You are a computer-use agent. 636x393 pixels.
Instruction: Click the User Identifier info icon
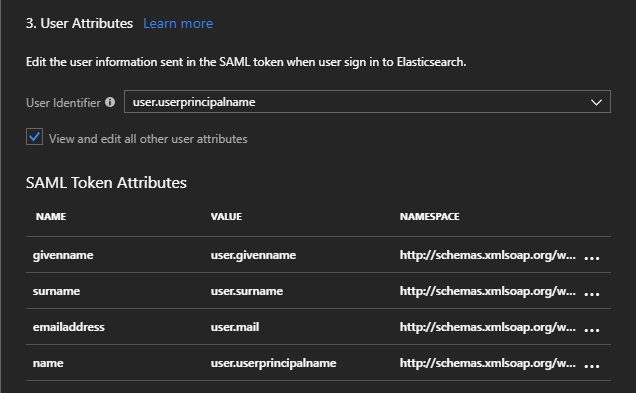tap(110, 102)
